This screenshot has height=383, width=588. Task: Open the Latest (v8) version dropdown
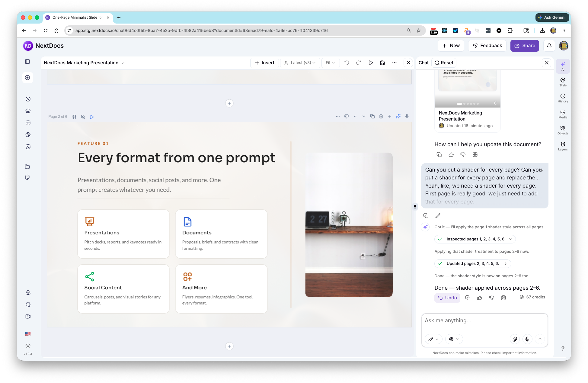pyautogui.click(x=300, y=63)
